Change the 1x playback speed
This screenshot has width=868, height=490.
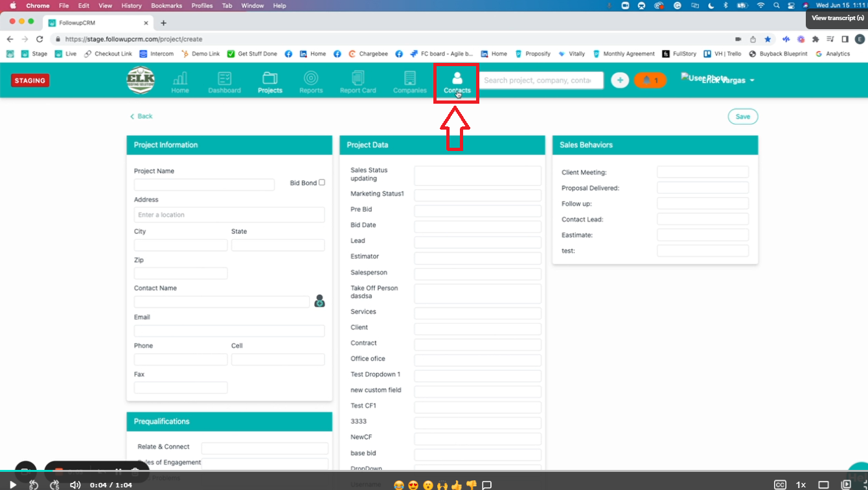(x=801, y=484)
